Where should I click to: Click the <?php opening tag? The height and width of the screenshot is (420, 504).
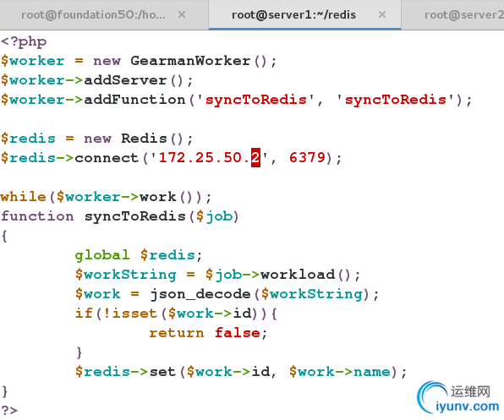coord(24,41)
